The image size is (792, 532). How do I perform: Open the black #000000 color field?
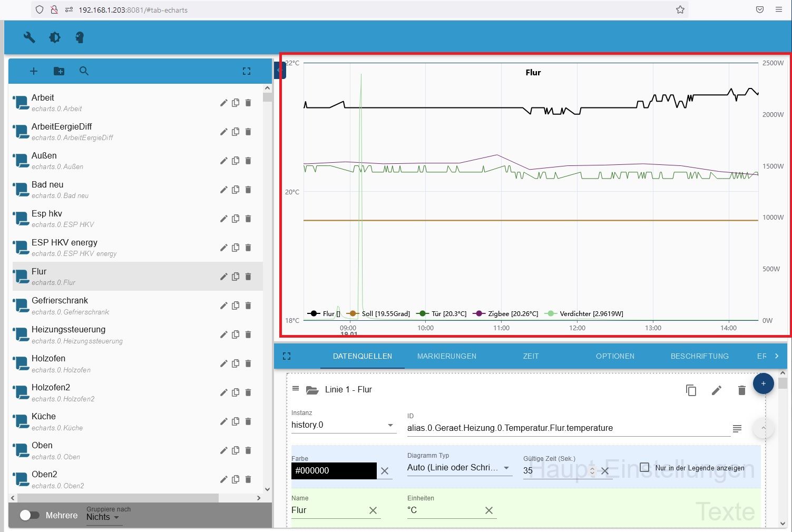(334, 471)
